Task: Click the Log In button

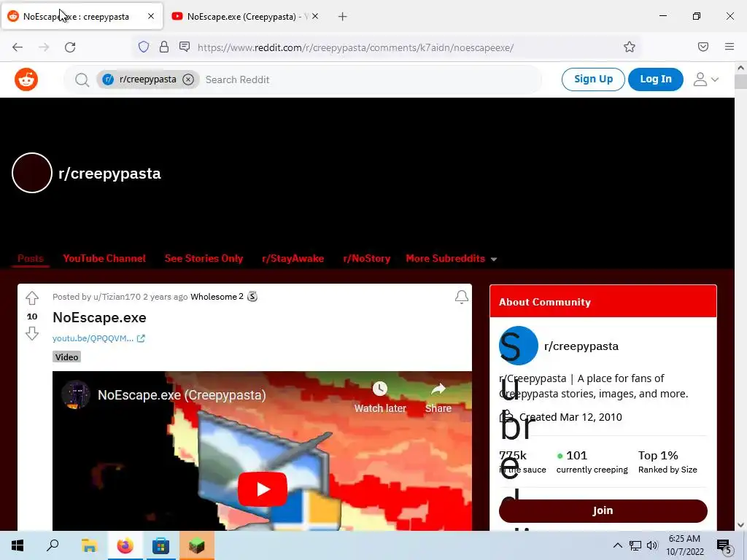Action: (656, 79)
